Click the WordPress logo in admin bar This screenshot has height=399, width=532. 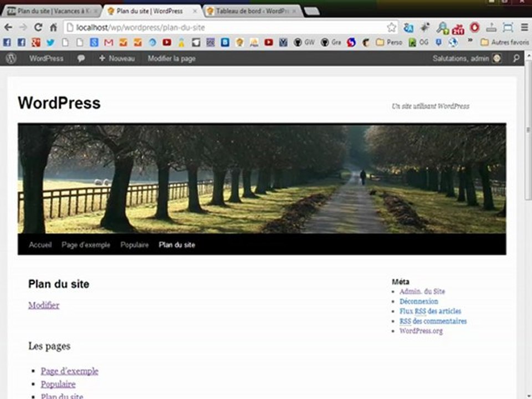(x=11, y=58)
